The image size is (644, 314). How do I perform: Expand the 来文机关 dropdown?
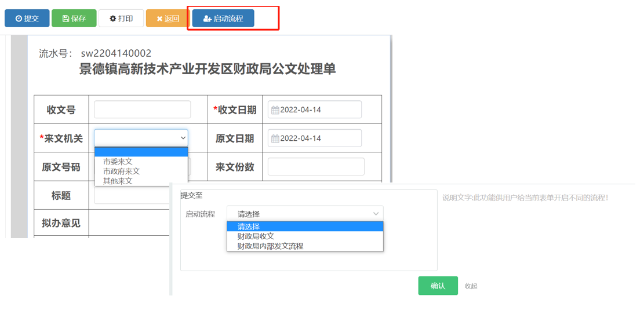141,138
